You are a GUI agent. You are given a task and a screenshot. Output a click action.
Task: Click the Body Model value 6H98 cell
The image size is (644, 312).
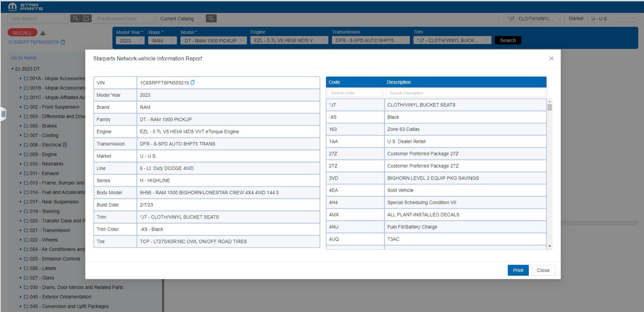tap(228, 193)
